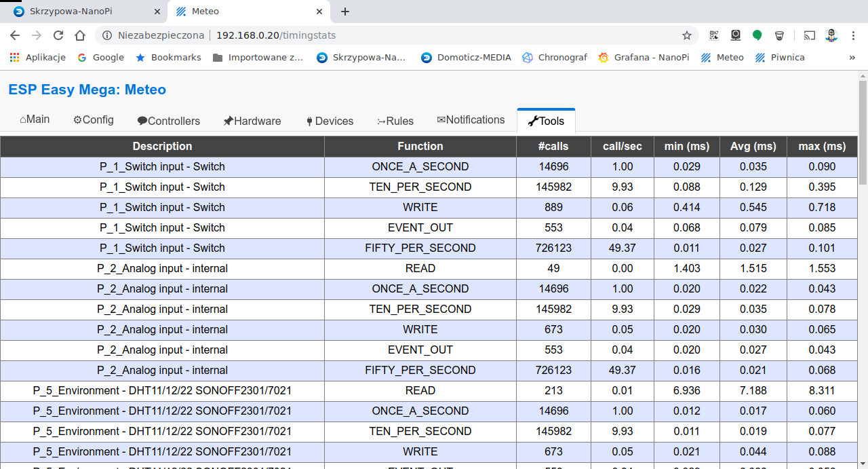The height and width of the screenshot is (469, 868).
Task: Open the Aplikacje apps grid
Action: click(38, 58)
